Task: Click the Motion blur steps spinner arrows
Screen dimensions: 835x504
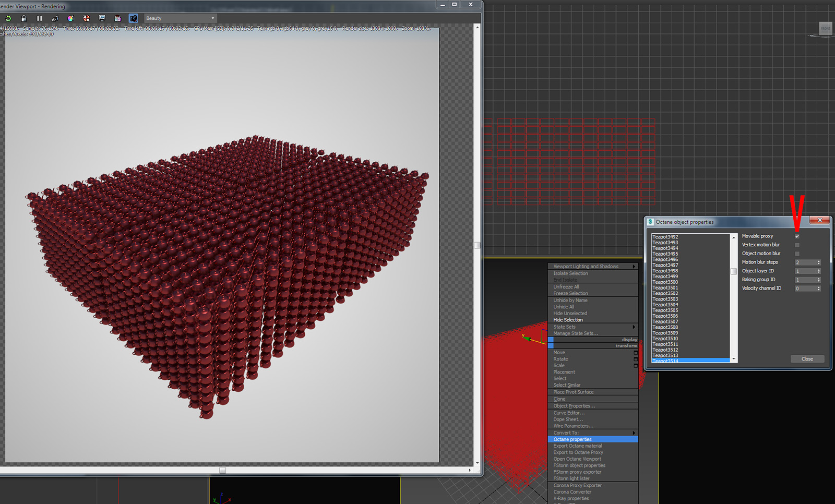Action: [819, 262]
